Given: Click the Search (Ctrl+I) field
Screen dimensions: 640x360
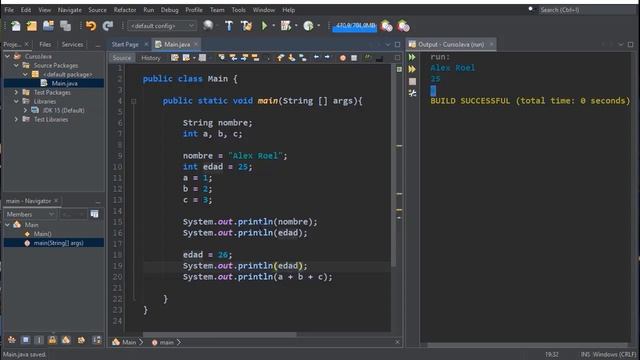Looking at the screenshot, I should (x=586, y=10).
